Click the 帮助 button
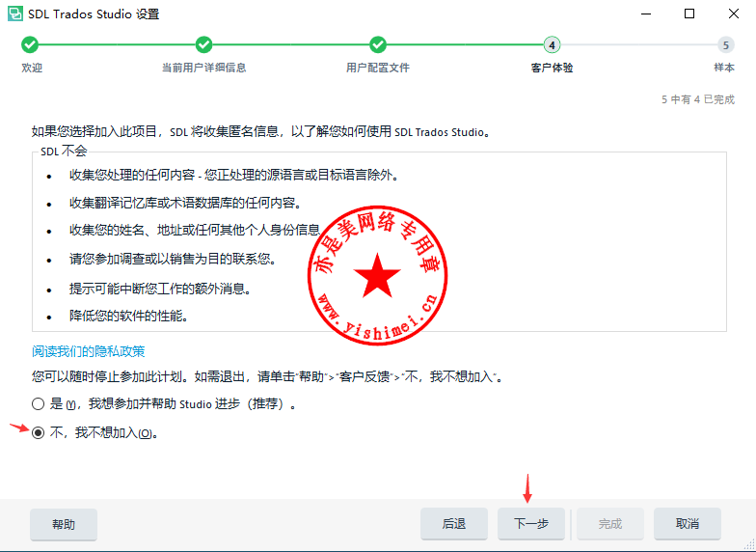The image size is (756, 552). (64, 524)
